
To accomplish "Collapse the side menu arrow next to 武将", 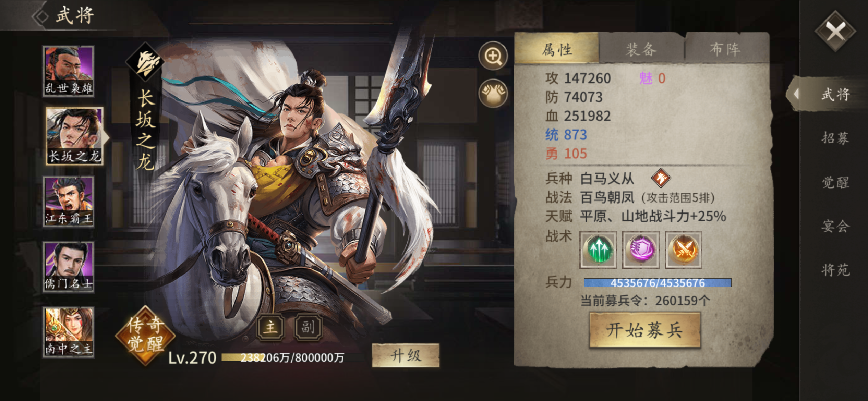I will [x=796, y=94].
